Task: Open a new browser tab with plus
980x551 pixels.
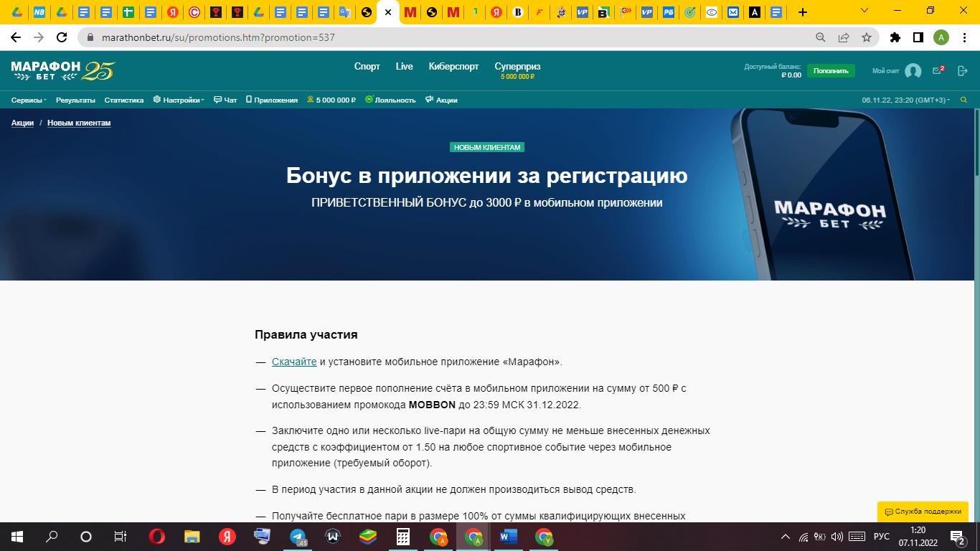Action: point(802,12)
